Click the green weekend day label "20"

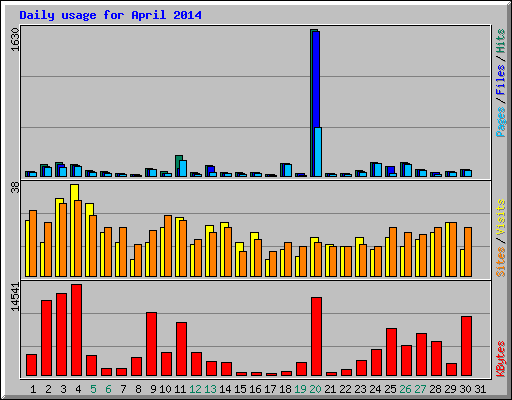click(x=315, y=389)
